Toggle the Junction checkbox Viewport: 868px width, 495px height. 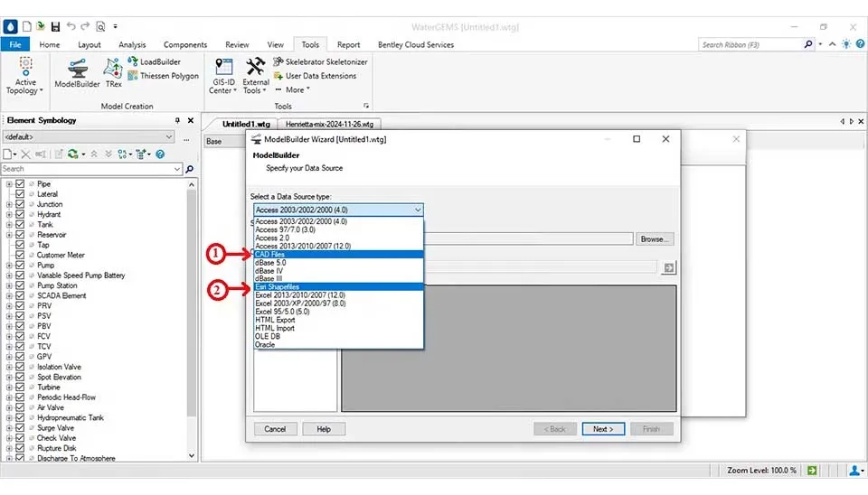click(x=20, y=204)
